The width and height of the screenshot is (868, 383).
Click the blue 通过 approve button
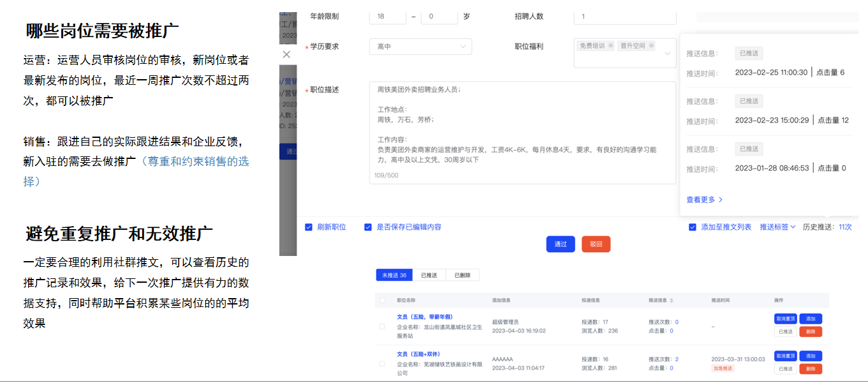coord(560,244)
